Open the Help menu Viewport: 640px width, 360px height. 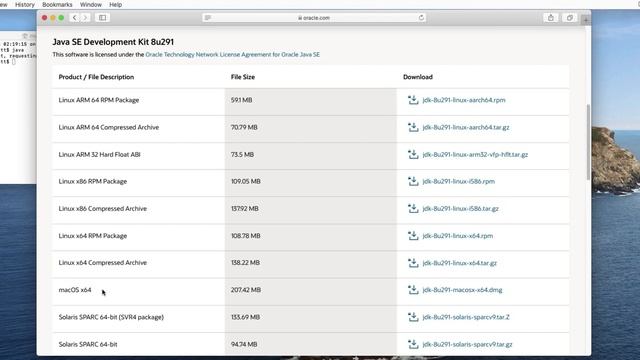[x=116, y=4]
